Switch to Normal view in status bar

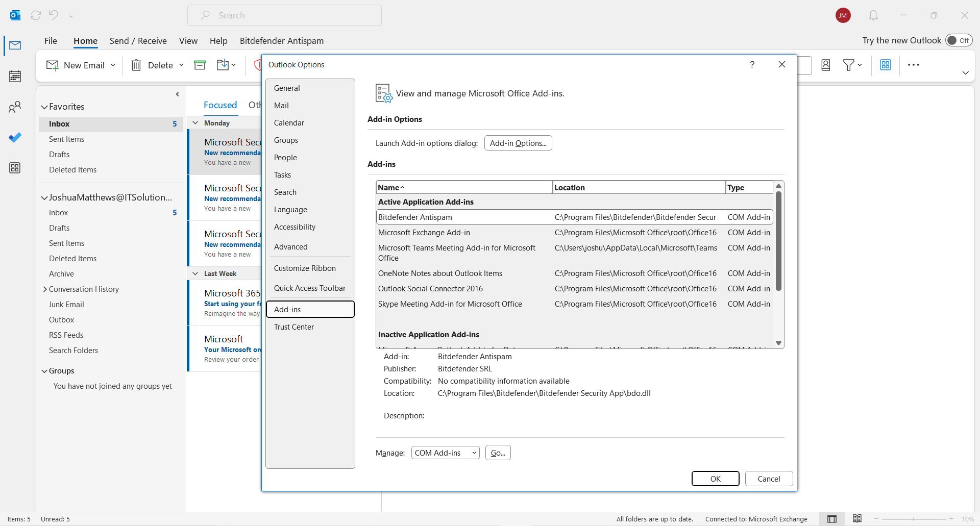[x=832, y=519]
